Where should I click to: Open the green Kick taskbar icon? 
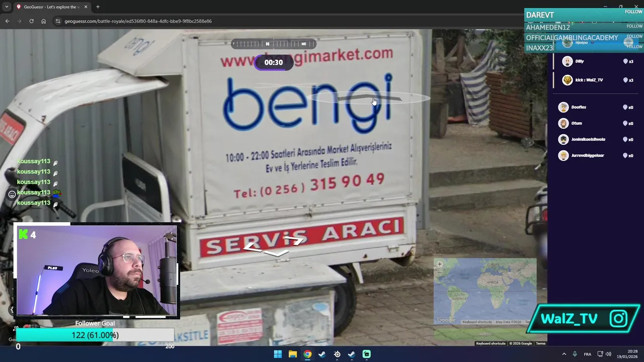pyautogui.click(x=367, y=354)
